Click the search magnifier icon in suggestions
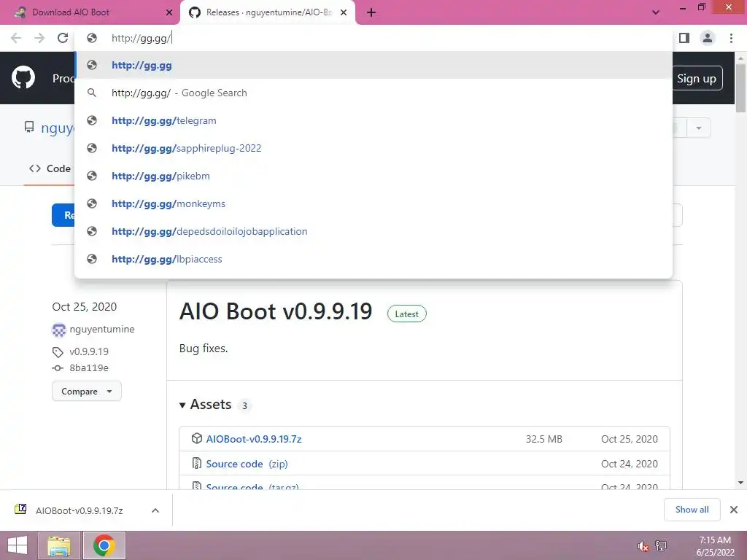Screen dimensions: 747x560 pyautogui.click(x=92, y=93)
